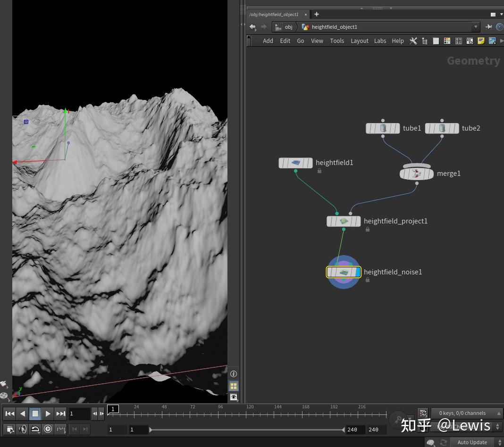Expand the 0 keys, 0/0 channels panel
504x447 pixels.
(x=499, y=413)
